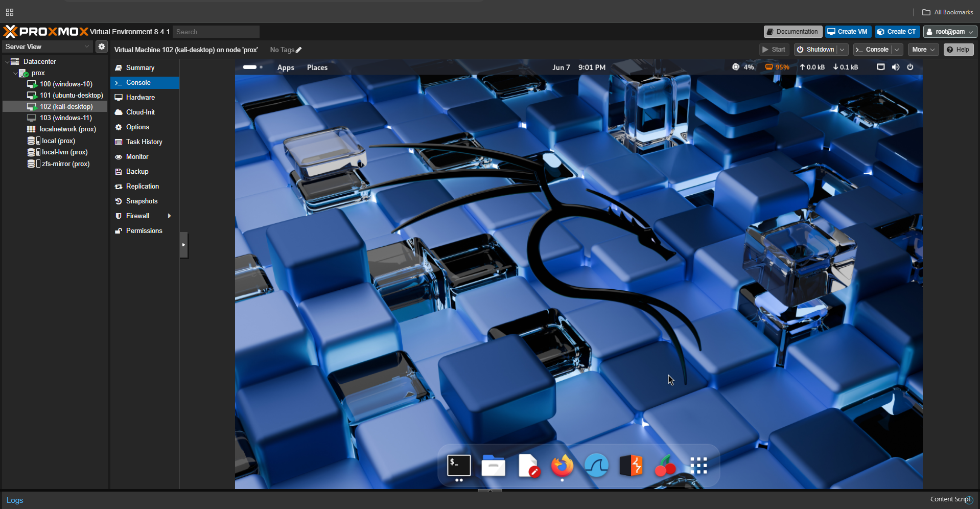Open Server View settings gear
Image resolution: width=980 pixels, height=509 pixels.
coord(102,47)
